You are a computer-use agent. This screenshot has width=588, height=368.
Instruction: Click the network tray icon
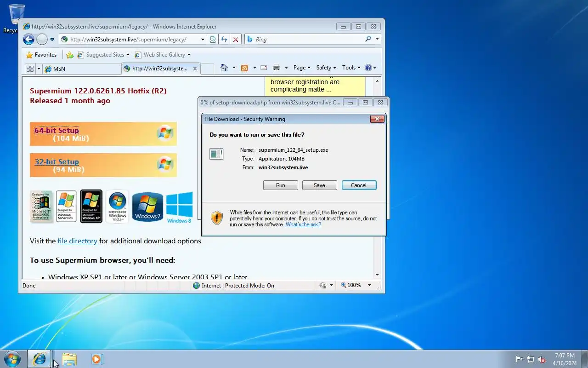pyautogui.click(x=531, y=359)
